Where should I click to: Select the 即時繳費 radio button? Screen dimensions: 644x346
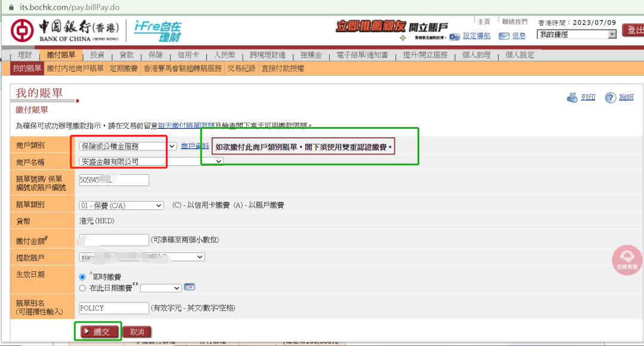[82, 277]
